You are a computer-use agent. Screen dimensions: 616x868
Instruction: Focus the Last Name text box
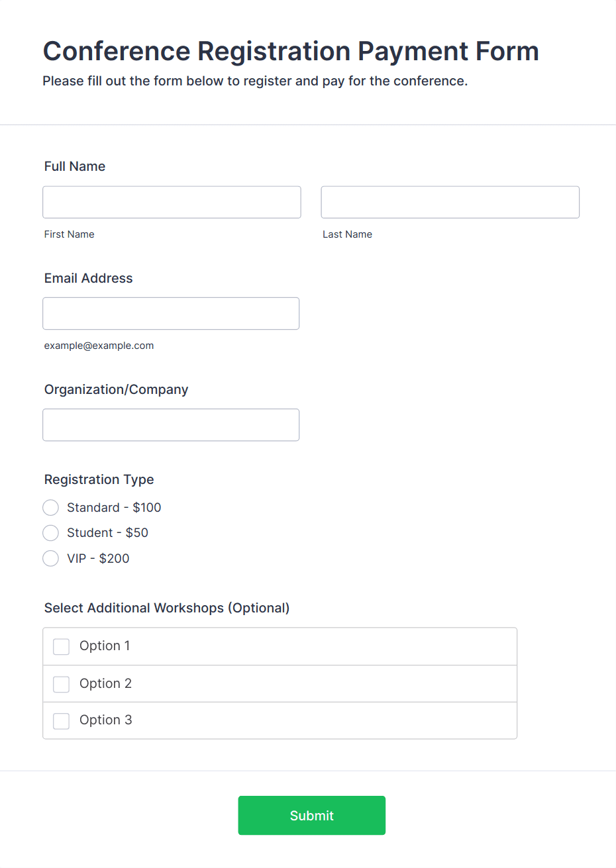click(x=450, y=202)
